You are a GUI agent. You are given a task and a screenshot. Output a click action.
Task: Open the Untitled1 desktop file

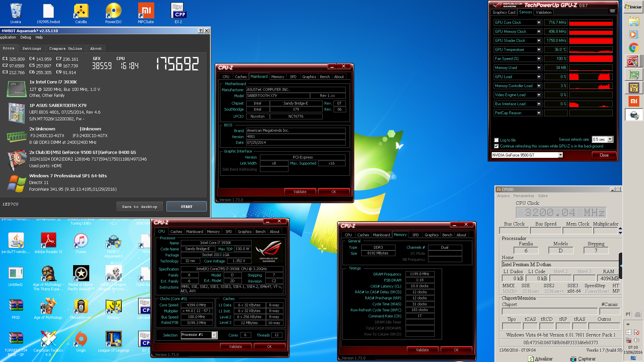tap(16, 276)
